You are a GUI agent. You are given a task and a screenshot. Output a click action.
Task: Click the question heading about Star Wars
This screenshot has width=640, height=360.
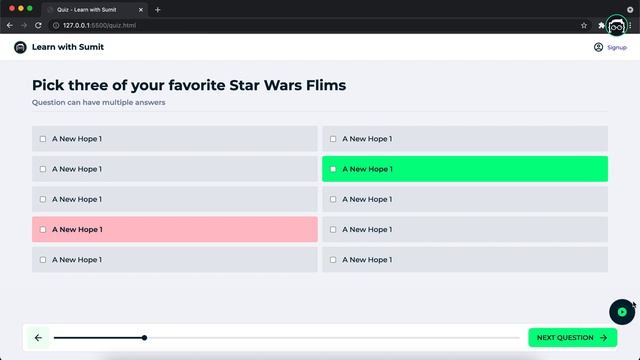[x=189, y=85]
